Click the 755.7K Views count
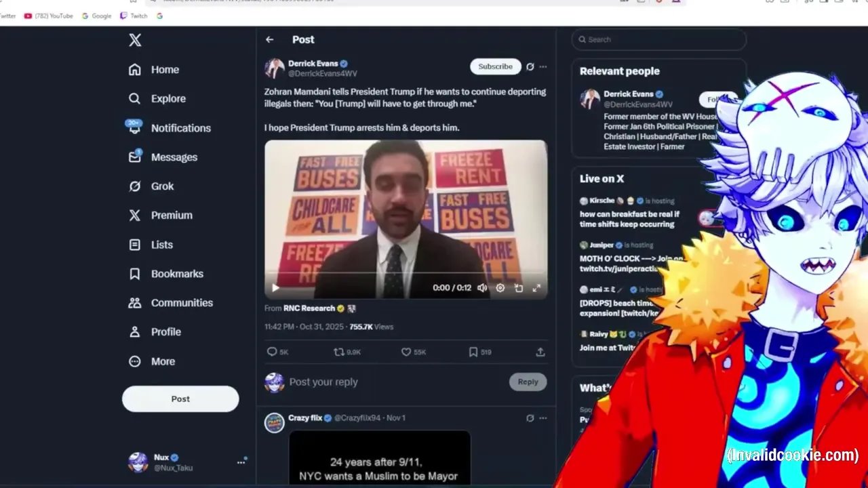The height and width of the screenshot is (488, 868). pos(371,327)
